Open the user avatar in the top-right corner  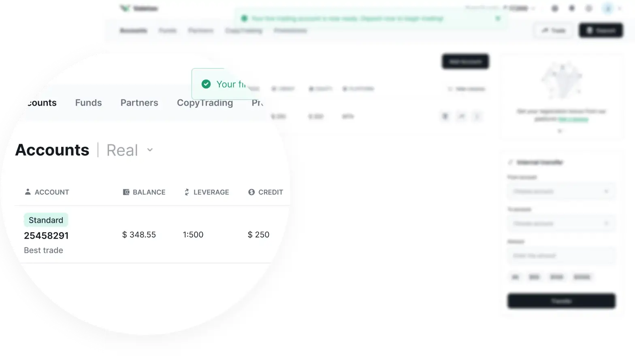(608, 8)
